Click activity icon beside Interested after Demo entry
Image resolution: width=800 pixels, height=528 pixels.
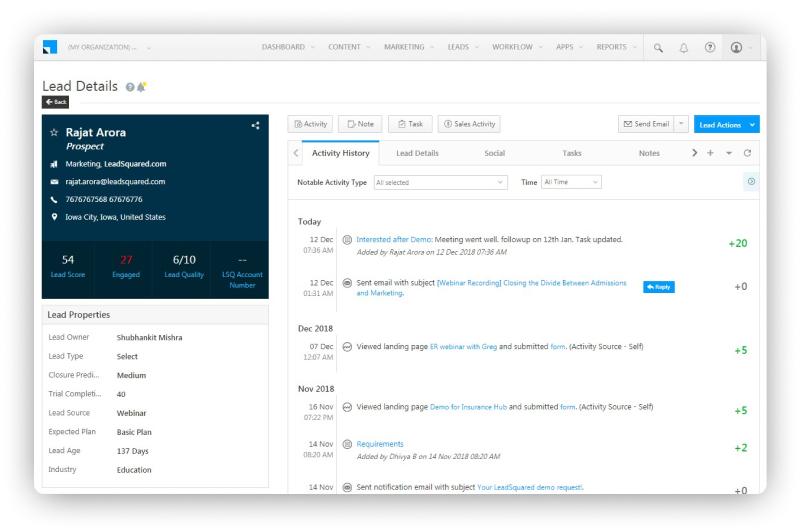click(x=347, y=240)
